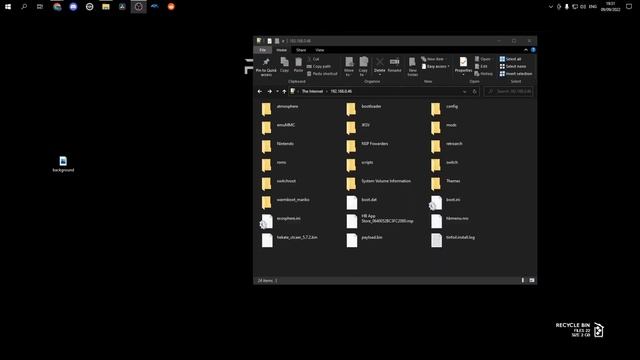Select the boot.ini file
Image resolution: width=640 pixels, height=360 pixels.
[445, 202]
